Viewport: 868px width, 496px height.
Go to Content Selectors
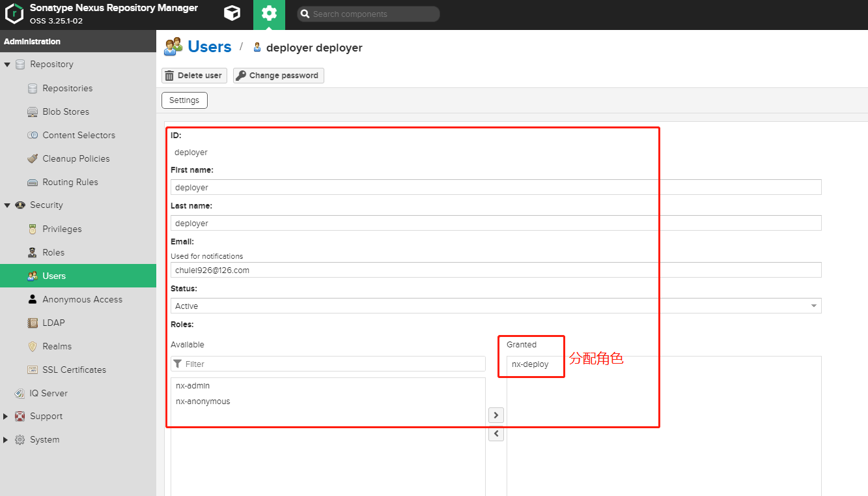78,135
